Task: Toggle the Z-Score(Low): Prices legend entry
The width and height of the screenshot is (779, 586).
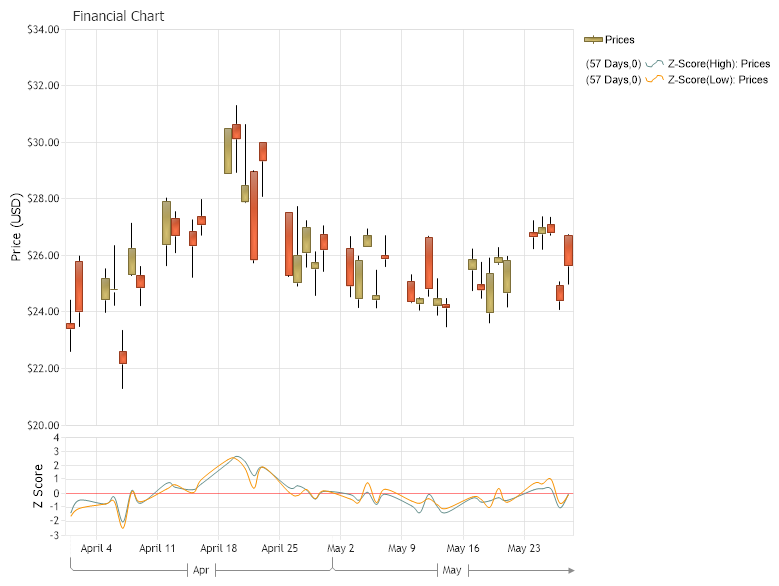Action: coord(718,80)
